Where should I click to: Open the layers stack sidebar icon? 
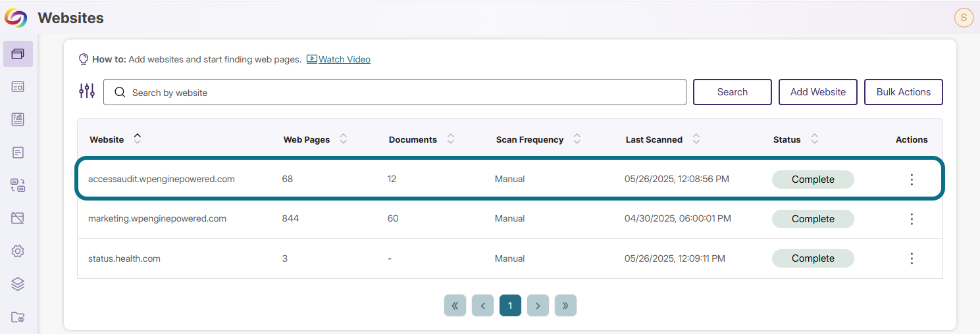point(18,284)
